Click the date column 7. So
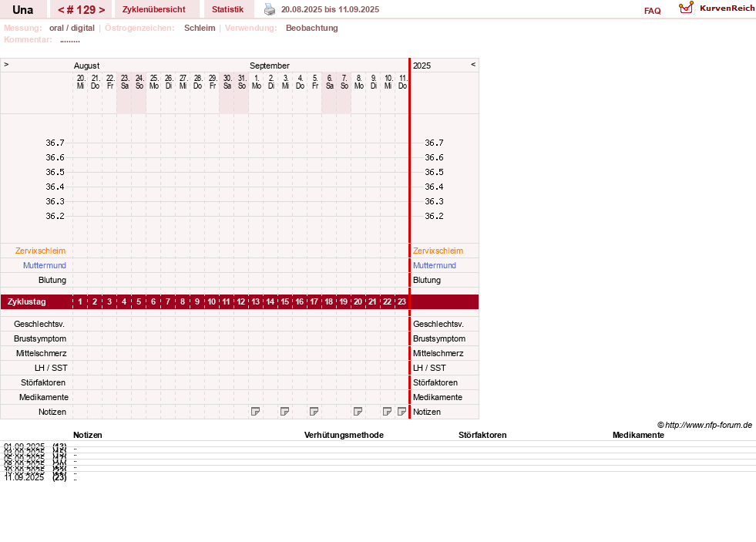The width and height of the screenshot is (756, 542). pyautogui.click(x=344, y=82)
